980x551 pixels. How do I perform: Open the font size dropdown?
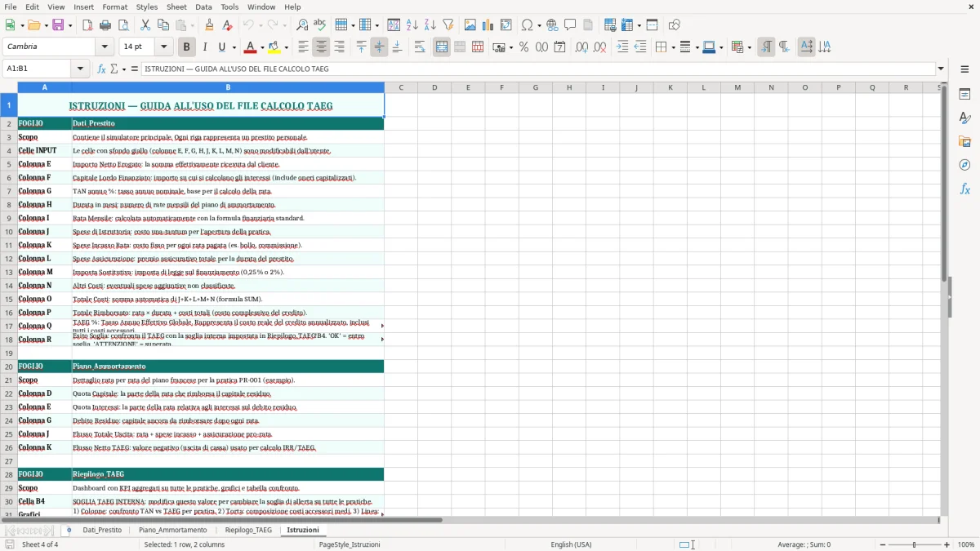click(x=163, y=47)
